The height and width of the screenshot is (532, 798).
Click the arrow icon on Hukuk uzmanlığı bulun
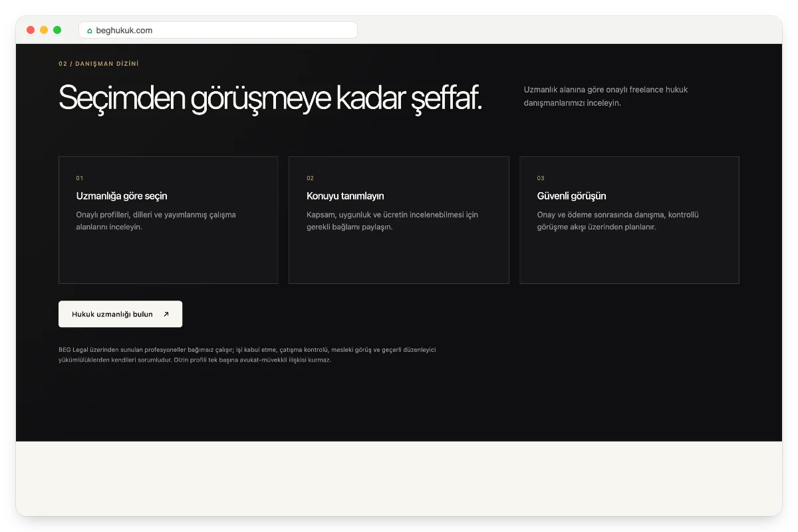tap(166, 315)
